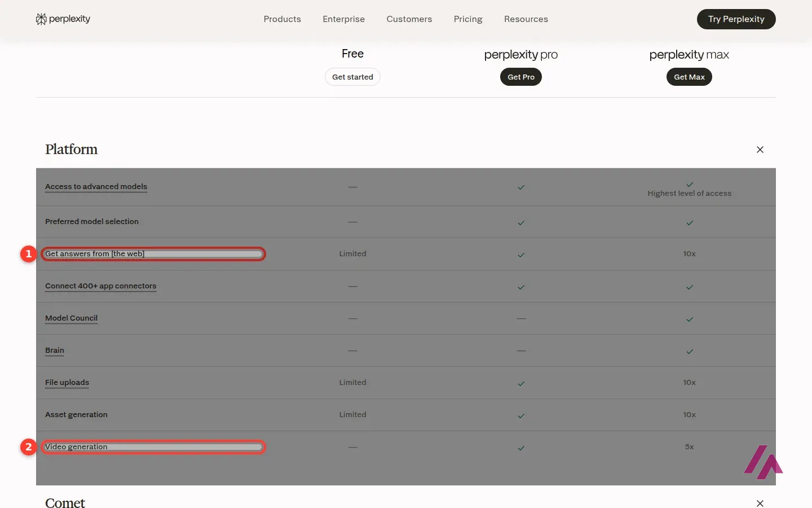
Task: Open the Products menu
Action: click(x=282, y=19)
